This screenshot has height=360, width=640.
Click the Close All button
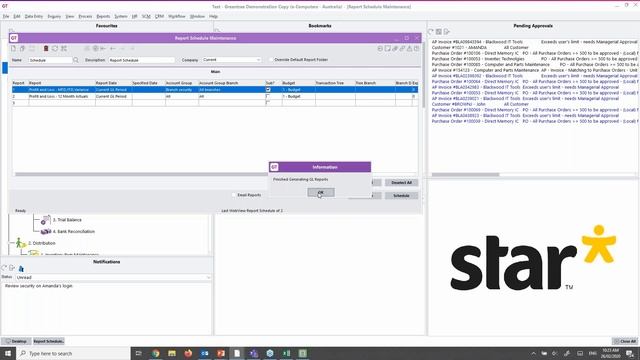625,341
